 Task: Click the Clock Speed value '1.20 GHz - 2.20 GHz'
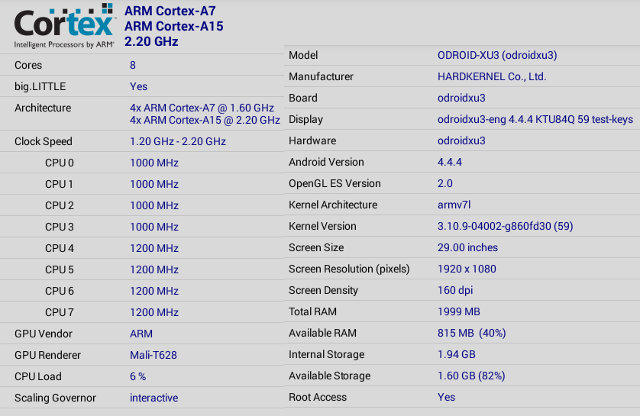[x=178, y=141]
